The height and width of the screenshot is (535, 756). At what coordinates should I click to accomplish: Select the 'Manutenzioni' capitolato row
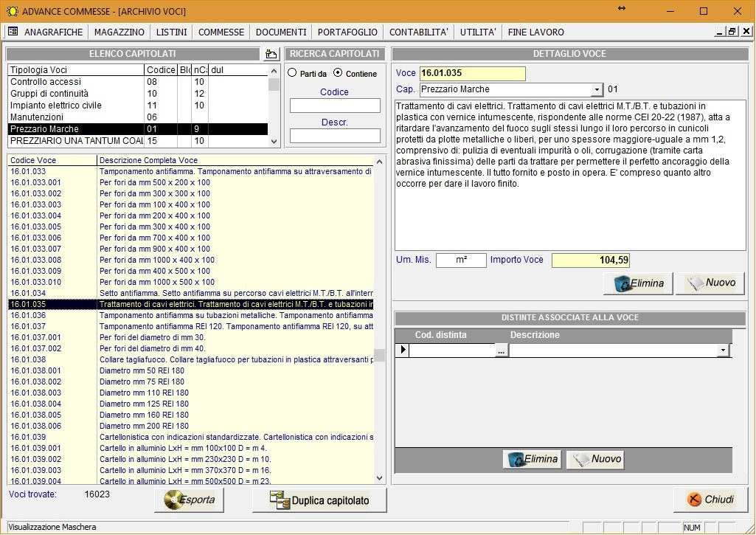click(138, 117)
